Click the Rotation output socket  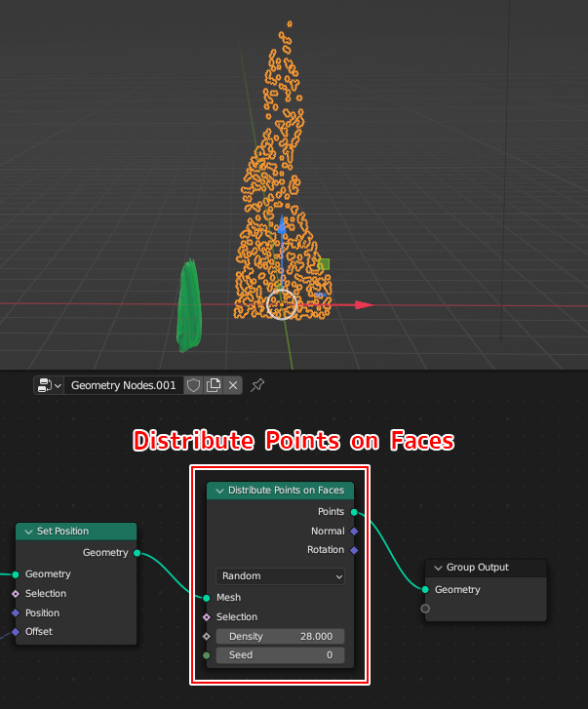coord(354,550)
